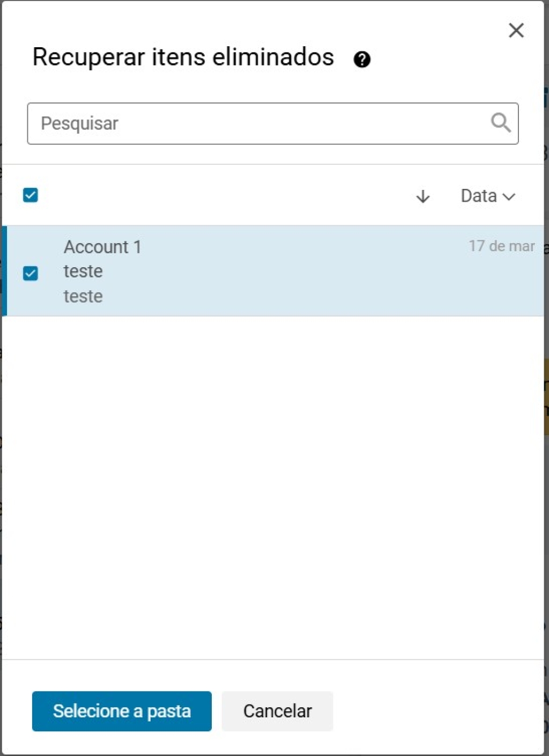Screen dimensions: 549x756
Task: Toggle the select-all checkbox in header
Action: coord(31,195)
